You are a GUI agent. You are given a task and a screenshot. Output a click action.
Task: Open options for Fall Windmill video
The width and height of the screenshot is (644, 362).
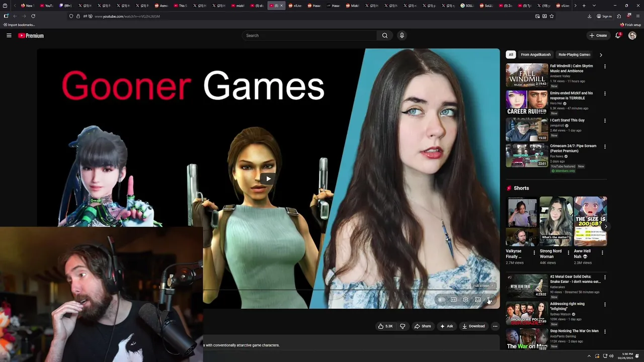point(605,66)
